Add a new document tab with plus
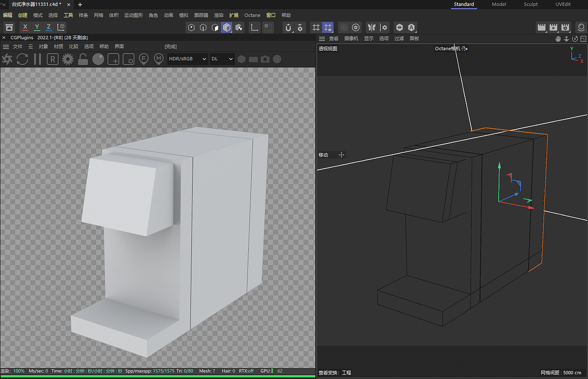This screenshot has height=379, width=588. tap(80, 4)
